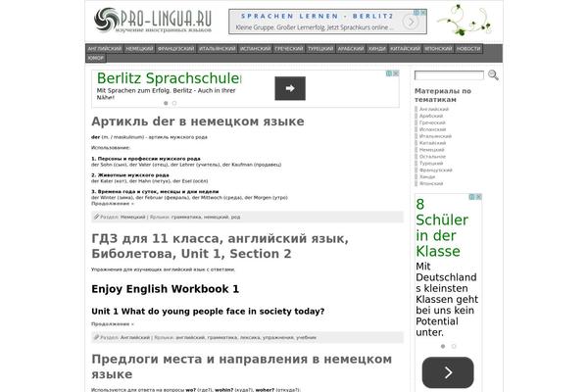Open 'Предлоги места и направления' post title
This screenshot has height=392, width=588.
[x=241, y=367]
